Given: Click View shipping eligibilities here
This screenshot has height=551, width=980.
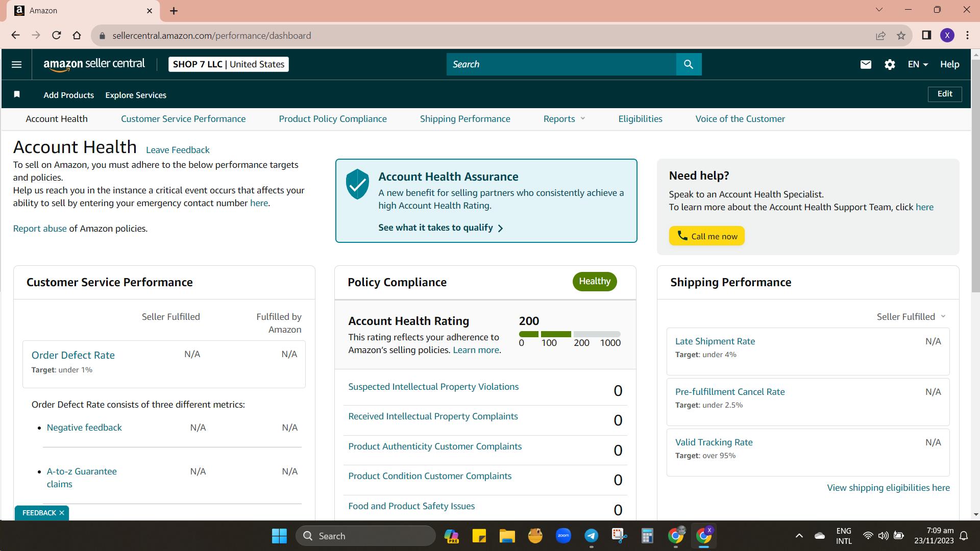Looking at the screenshot, I should tap(888, 488).
